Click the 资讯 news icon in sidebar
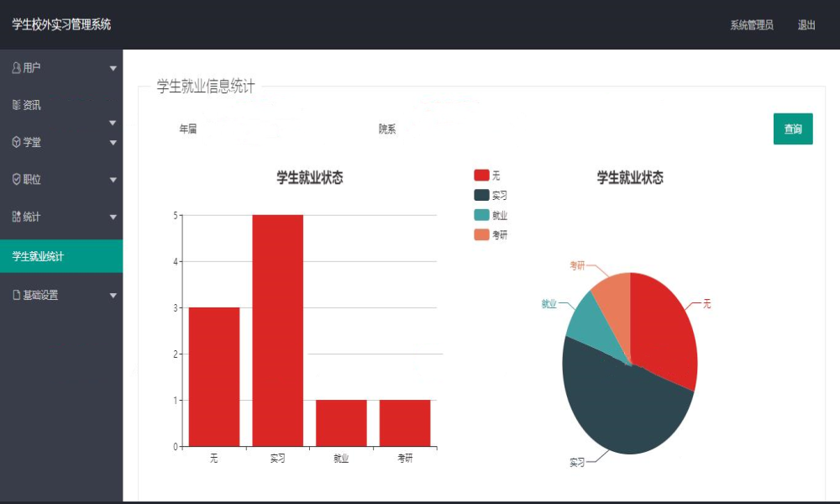The image size is (840, 504). pos(17,105)
